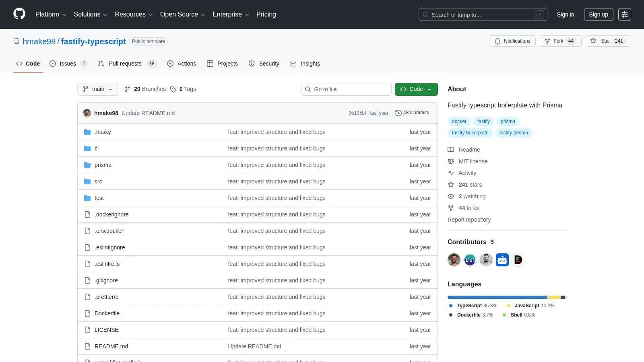Click Sign in

click(566, 14)
